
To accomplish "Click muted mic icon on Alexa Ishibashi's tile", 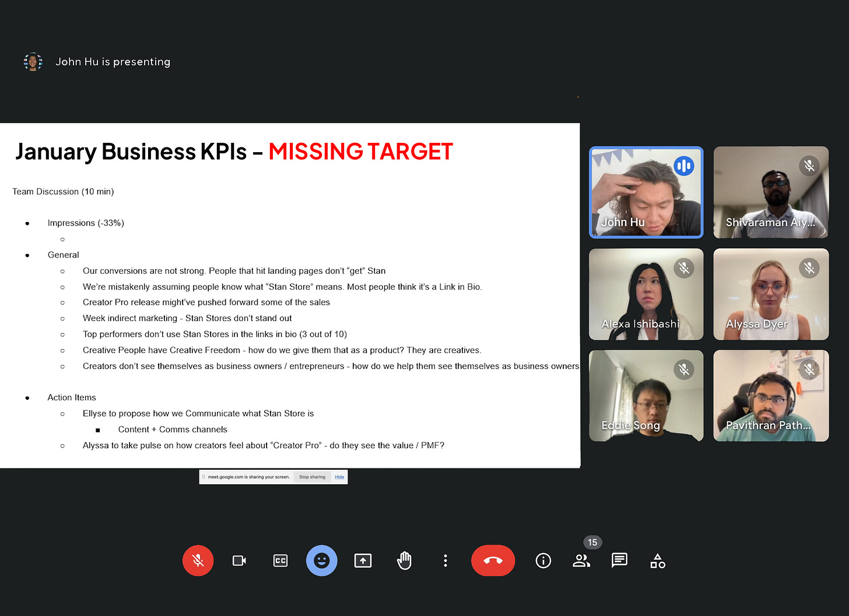I will [684, 268].
